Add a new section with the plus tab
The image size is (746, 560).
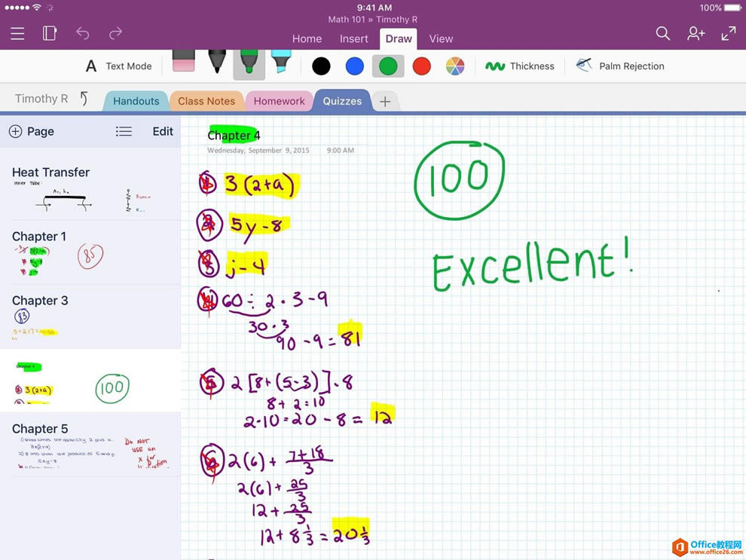point(385,100)
